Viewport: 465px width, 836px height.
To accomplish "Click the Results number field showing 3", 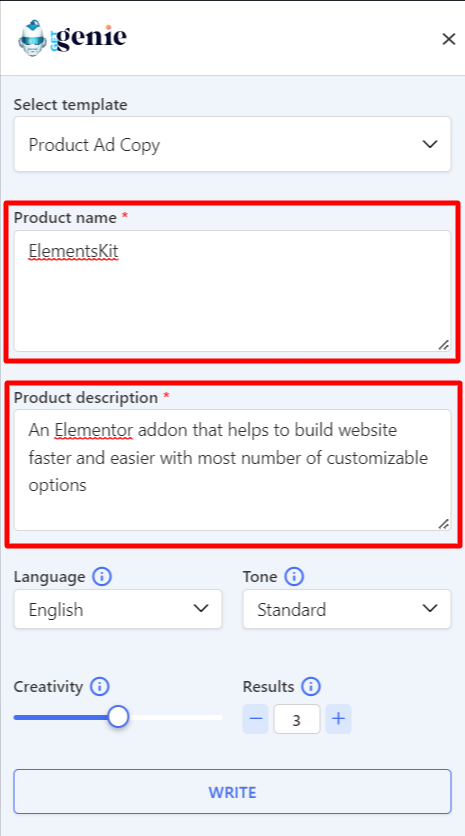I will [x=297, y=719].
